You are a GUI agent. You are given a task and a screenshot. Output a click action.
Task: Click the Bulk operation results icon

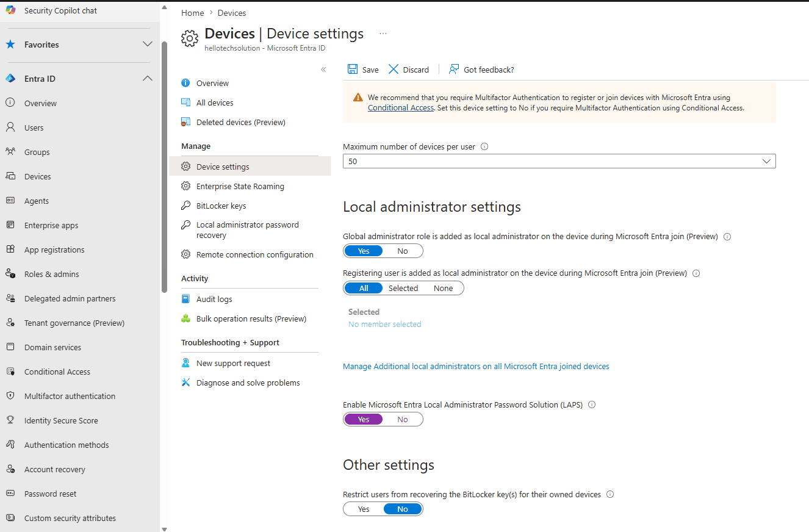coord(186,318)
